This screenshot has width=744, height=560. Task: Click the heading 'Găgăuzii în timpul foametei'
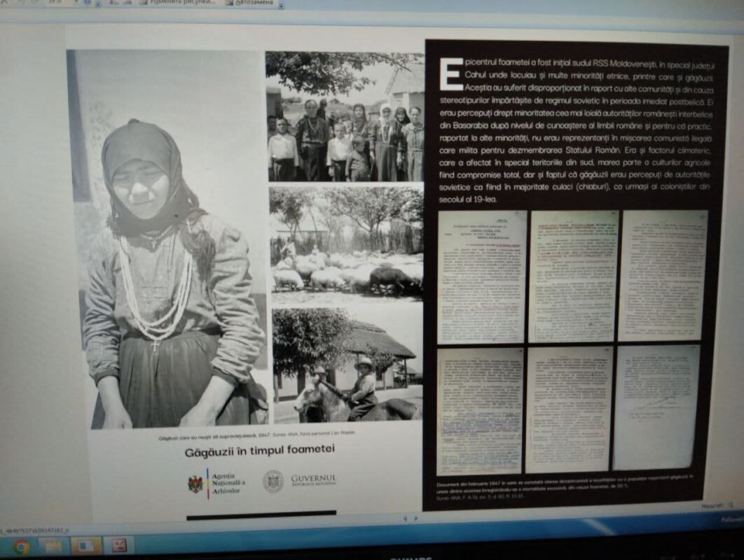[260, 451]
